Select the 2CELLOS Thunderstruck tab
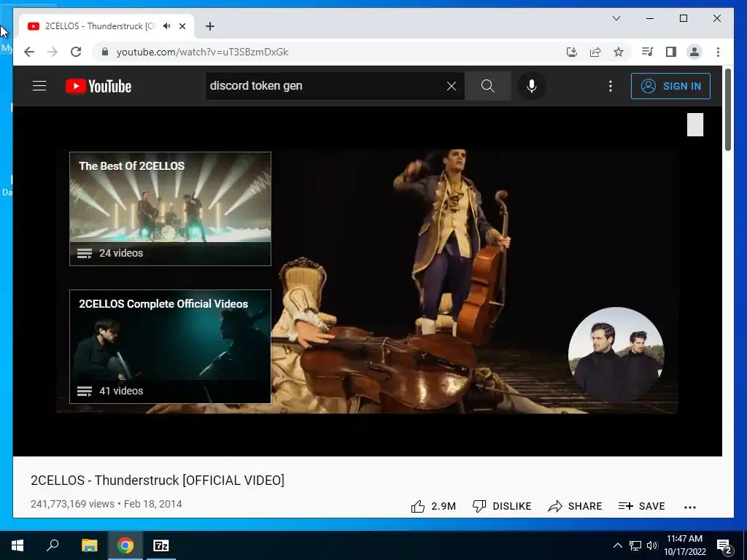This screenshot has width=747, height=560. (x=106, y=26)
